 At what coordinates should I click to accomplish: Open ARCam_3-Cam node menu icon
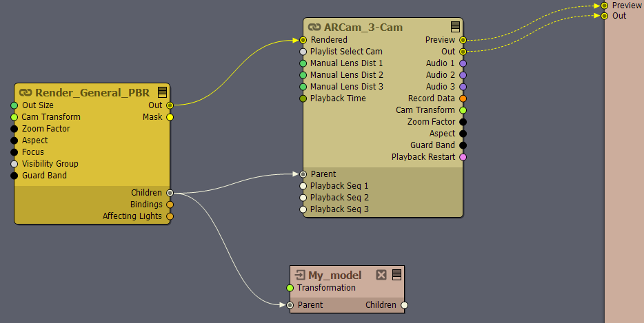tap(455, 27)
